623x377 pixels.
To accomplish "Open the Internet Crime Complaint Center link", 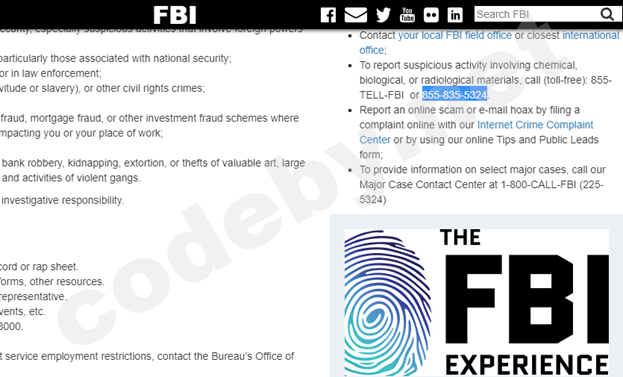I will point(535,125).
